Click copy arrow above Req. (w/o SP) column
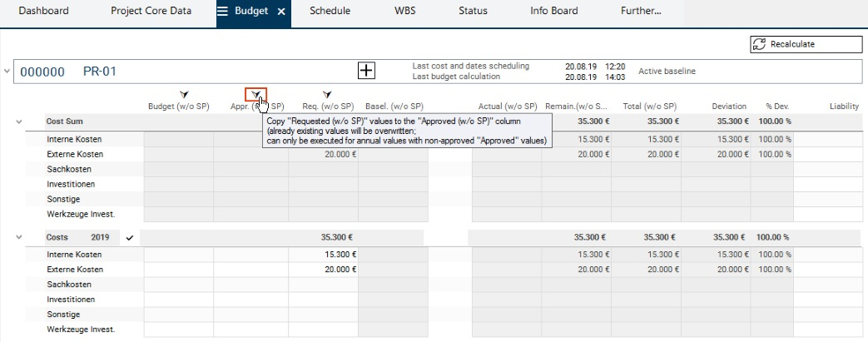 pos(327,95)
